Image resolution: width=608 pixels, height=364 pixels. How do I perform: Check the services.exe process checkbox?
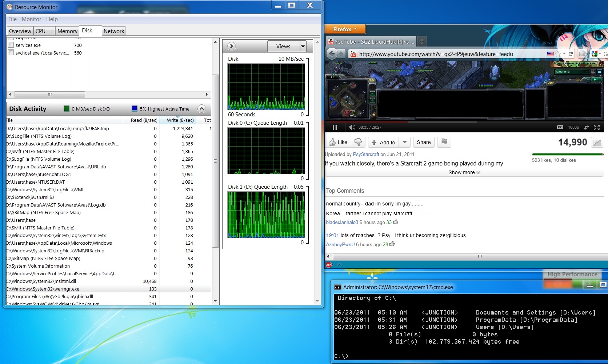click(x=11, y=45)
